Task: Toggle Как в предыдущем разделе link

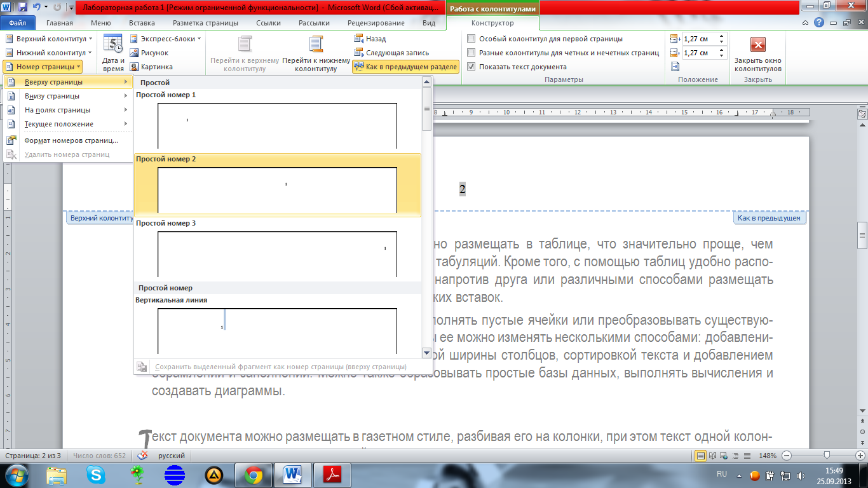Action: click(405, 67)
